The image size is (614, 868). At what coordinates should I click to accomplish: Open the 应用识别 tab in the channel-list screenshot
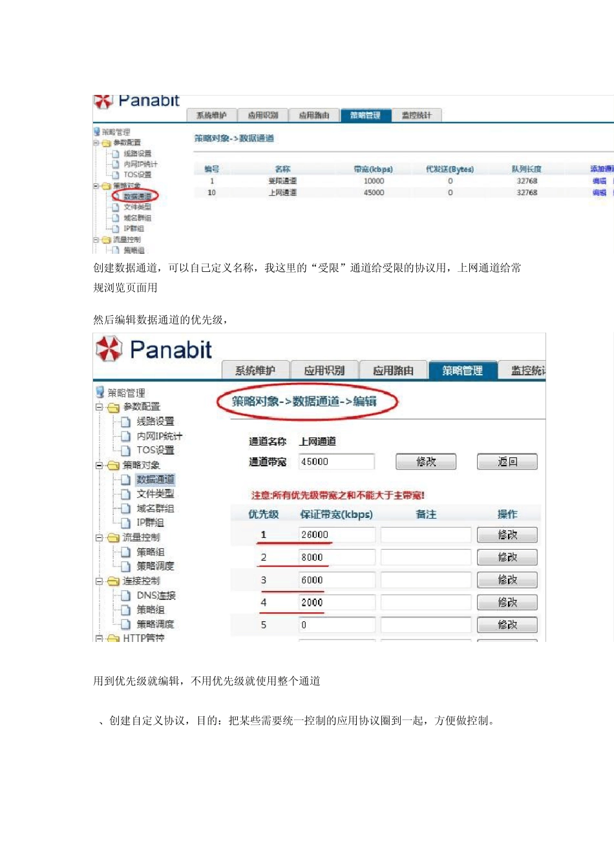262,116
